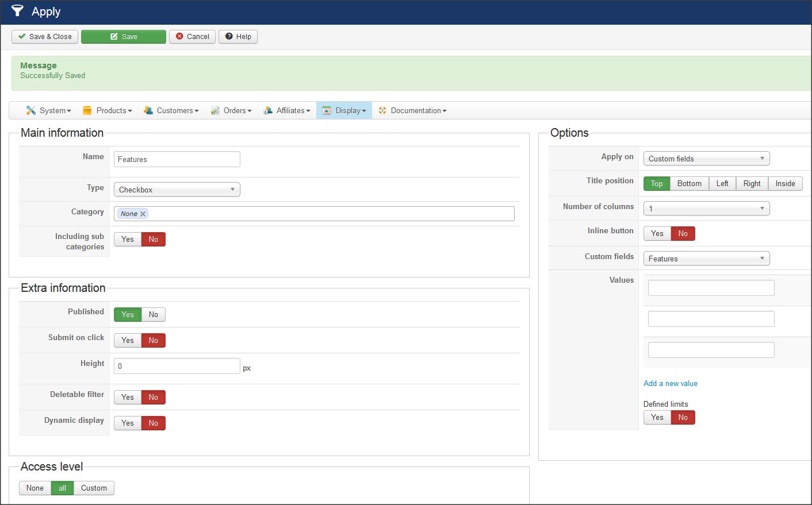
Task: Click the third Values input field
Action: tap(711, 350)
